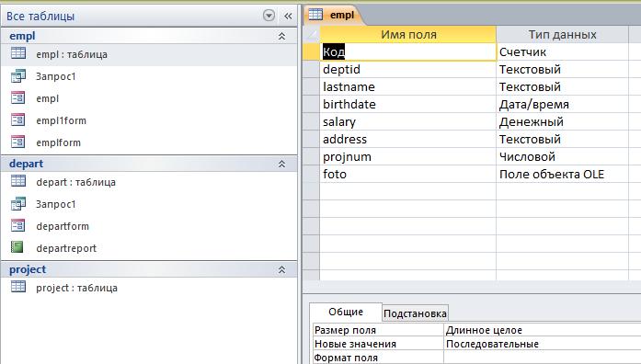Screen dimensions: 641x364
Task: Select 'empl1form' in the navigation pane
Action: click(149, 120)
